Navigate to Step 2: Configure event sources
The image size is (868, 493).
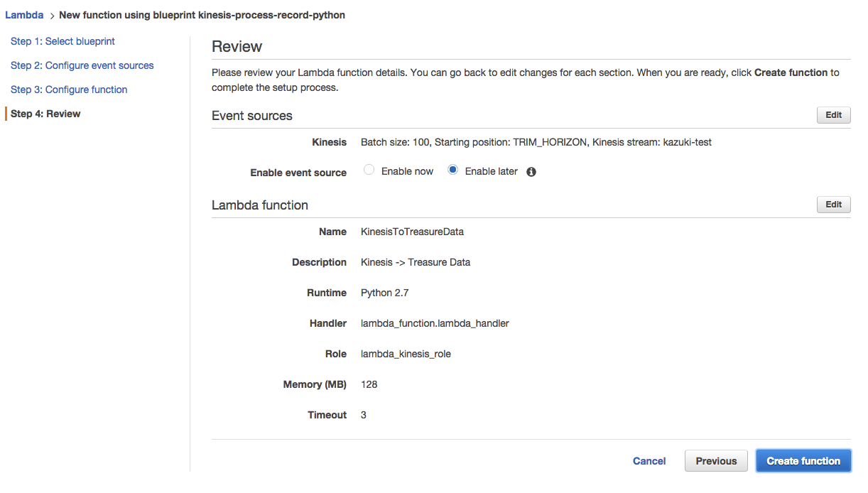82,65
